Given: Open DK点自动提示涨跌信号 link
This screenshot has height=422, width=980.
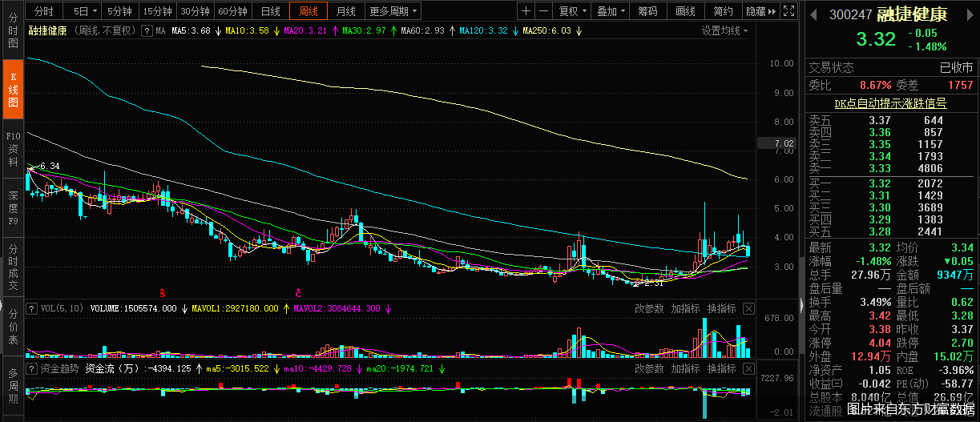Looking at the screenshot, I should click(x=890, y=103).
